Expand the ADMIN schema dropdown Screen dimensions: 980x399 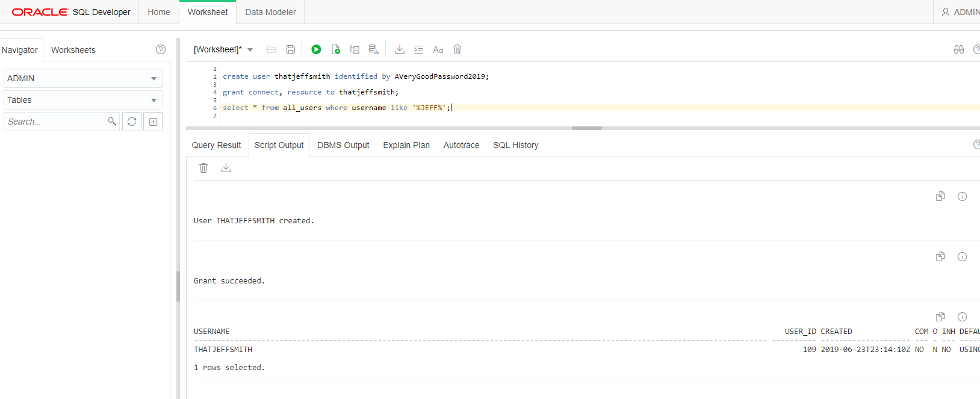click(x=83, y=78)
